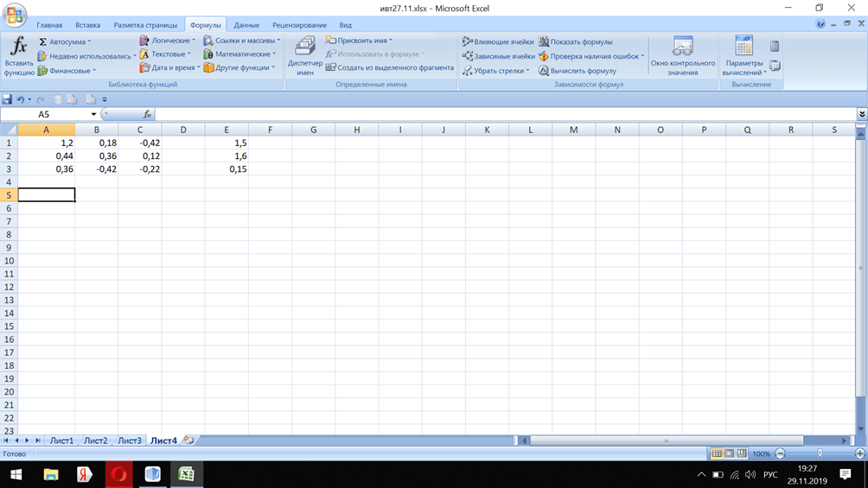Click the zoom slider handle

(820, 453)
